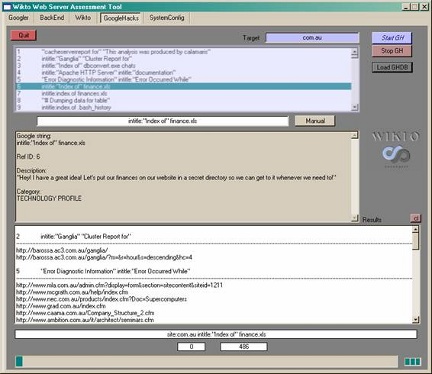Click the scan progress bar
This screenshot has height=374, width=432.
207,361
